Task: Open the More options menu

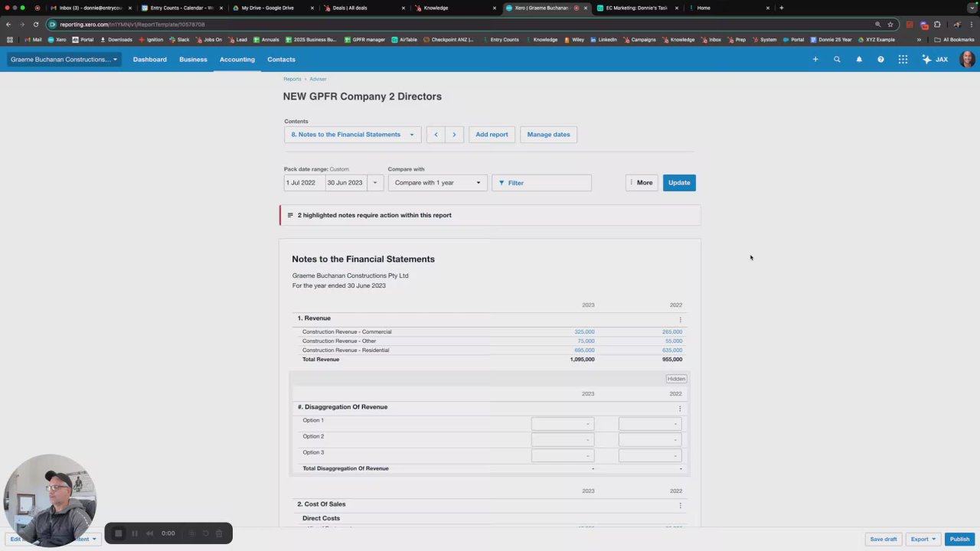Action: (642, 183)
